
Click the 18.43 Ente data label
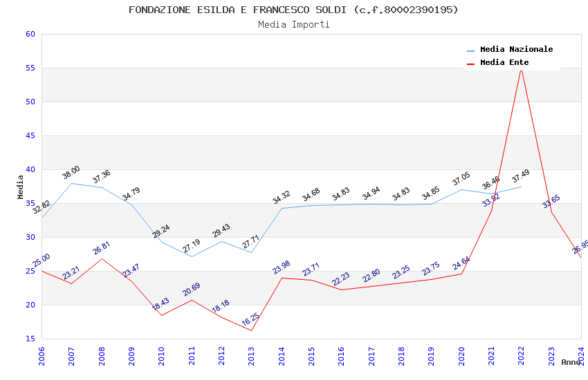tap(160, 304)
